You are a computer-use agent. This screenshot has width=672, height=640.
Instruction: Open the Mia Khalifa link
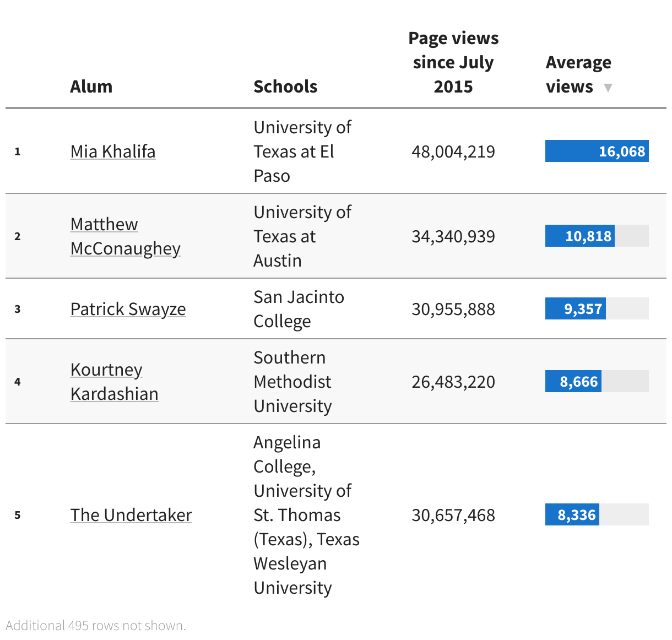[113, 151]
